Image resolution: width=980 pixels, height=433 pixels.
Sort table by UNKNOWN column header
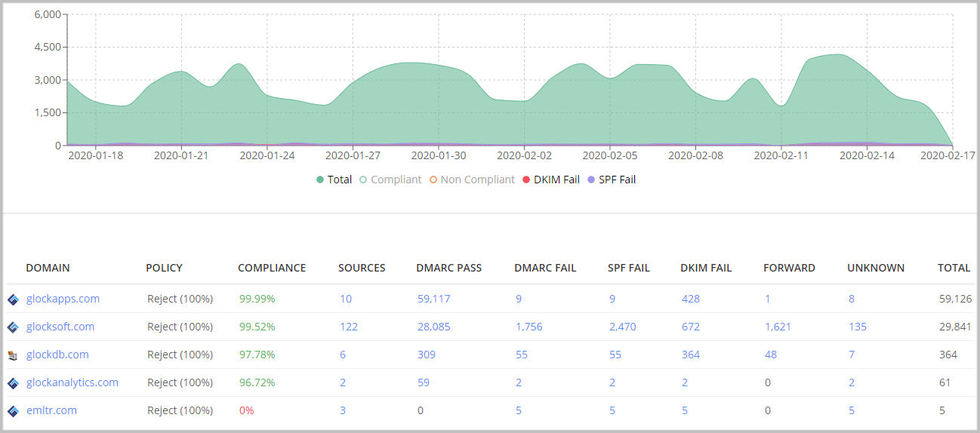point(876,268)
